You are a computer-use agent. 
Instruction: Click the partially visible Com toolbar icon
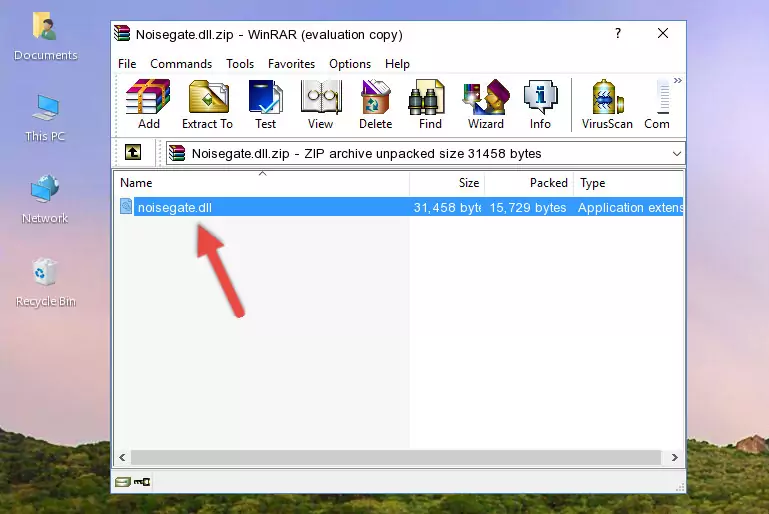click(657, 104)
